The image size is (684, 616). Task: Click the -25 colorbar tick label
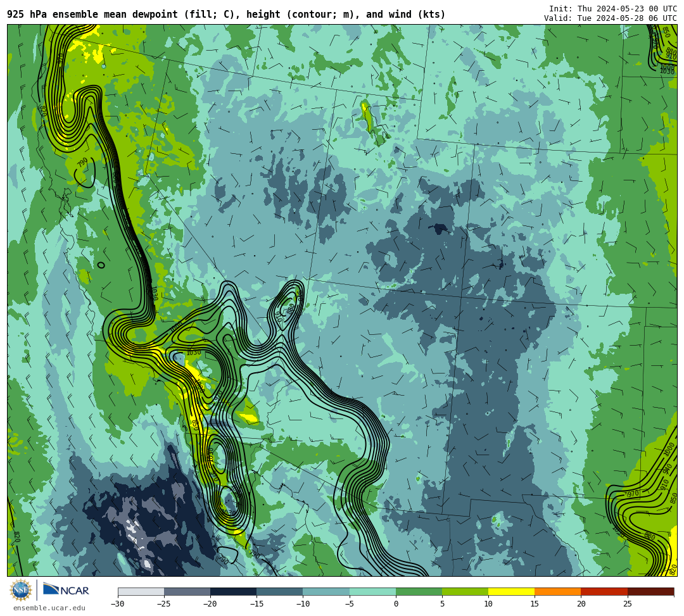164,604
